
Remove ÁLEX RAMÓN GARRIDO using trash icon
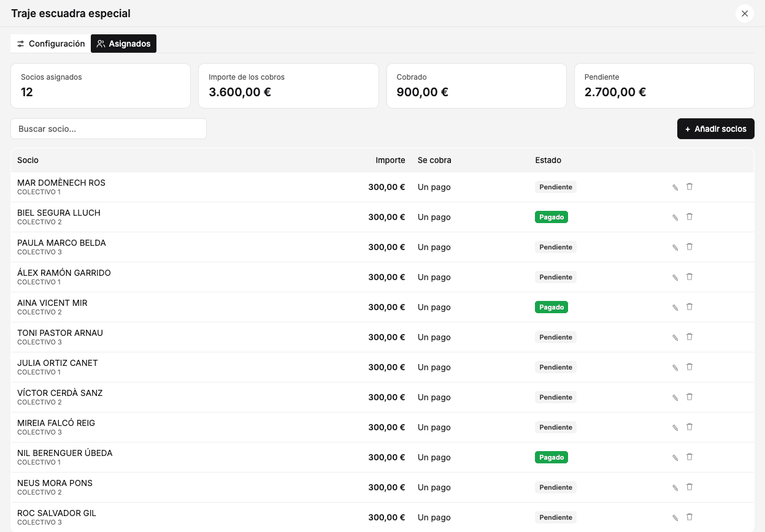(x=690, y=277)
